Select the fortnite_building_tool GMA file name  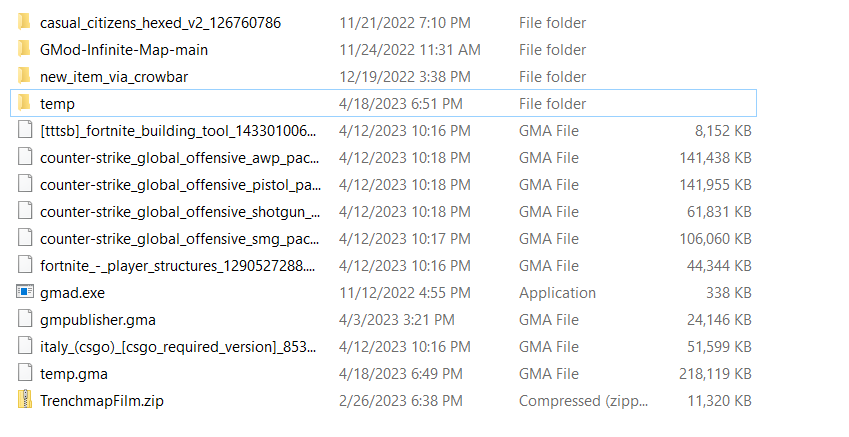pos(179,131)
